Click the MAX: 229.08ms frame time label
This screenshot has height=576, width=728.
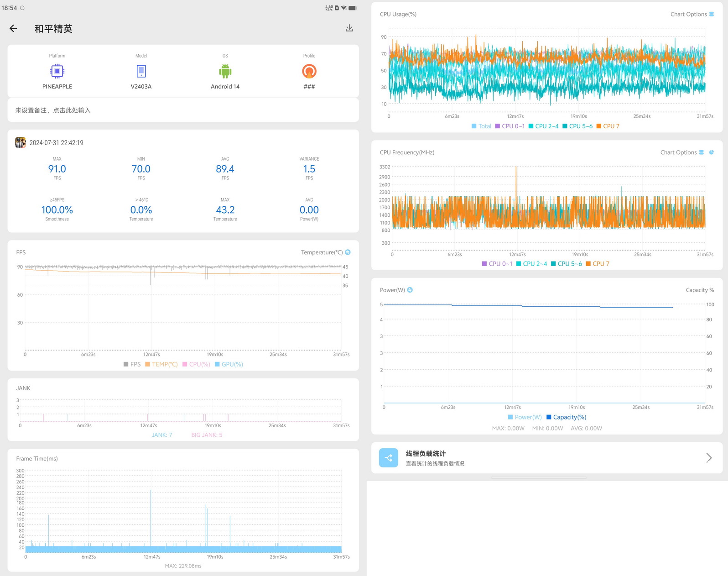click(183, 566)
